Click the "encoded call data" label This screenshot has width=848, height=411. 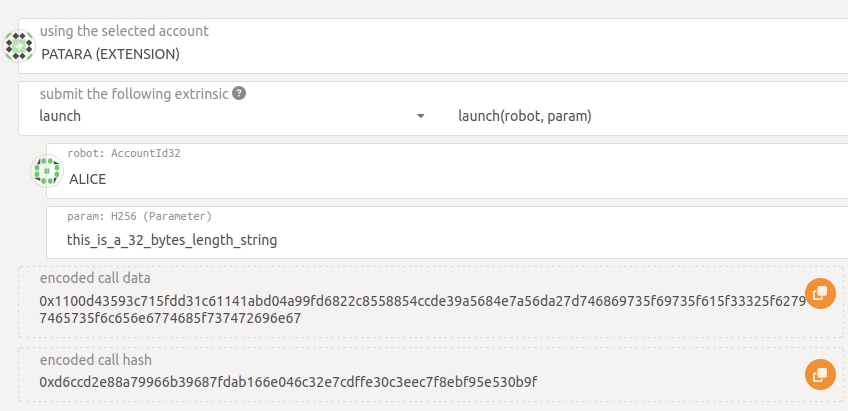click(95, 278)
